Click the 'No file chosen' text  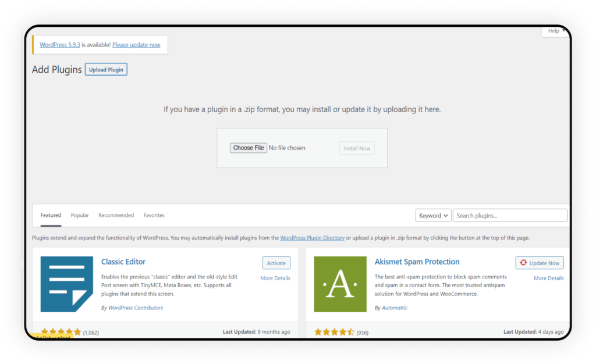[x=287, y=148]
